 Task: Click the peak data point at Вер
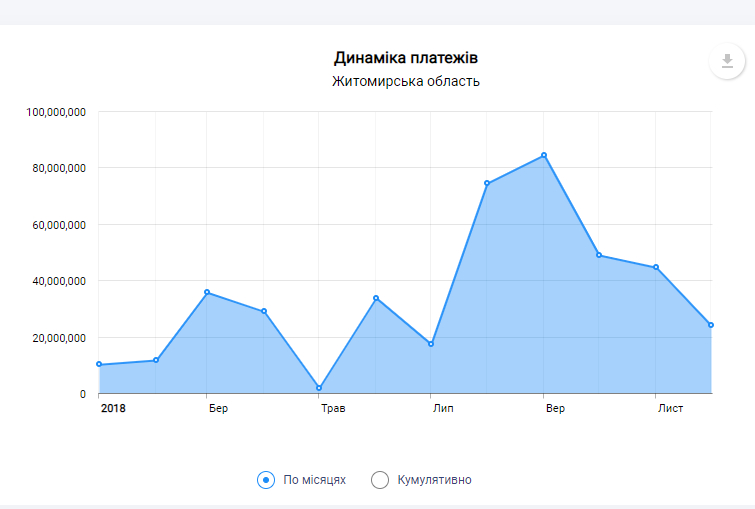point(544,155)
